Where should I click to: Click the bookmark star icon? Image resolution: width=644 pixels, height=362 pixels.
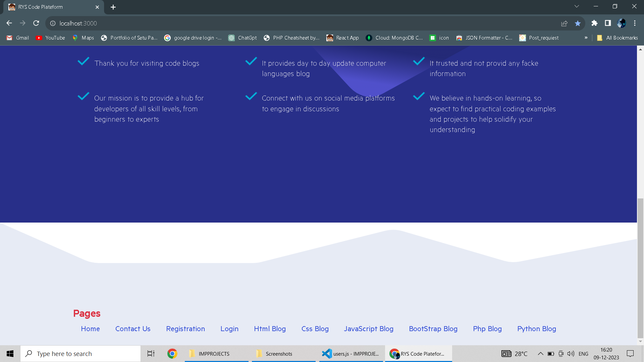578,23
